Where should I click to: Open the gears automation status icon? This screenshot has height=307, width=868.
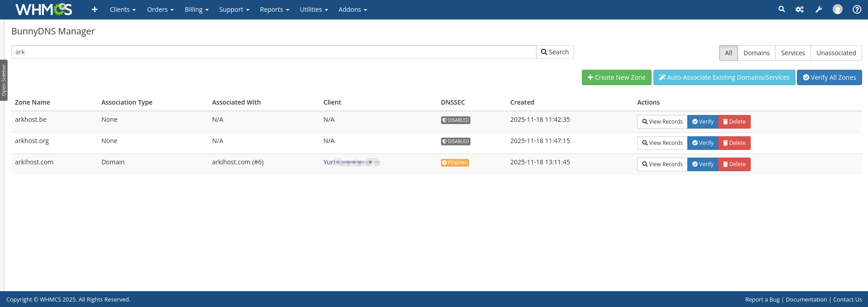coord(800,10)
